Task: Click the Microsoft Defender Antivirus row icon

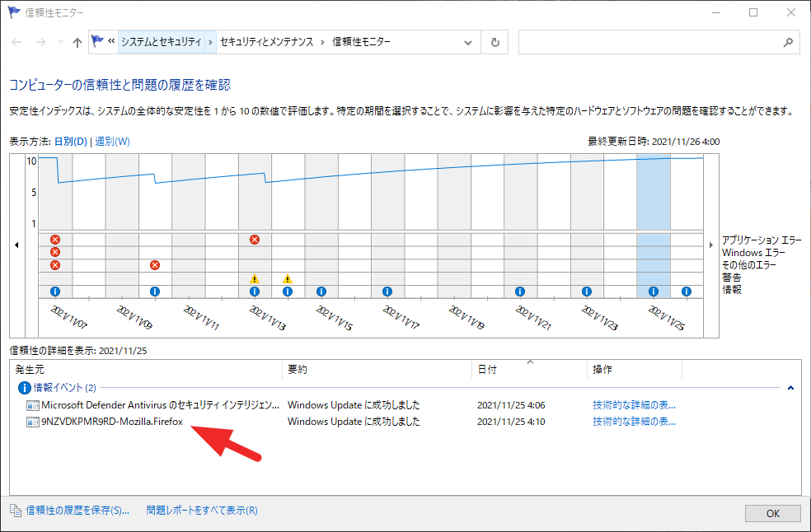Action: coord(33,405)
